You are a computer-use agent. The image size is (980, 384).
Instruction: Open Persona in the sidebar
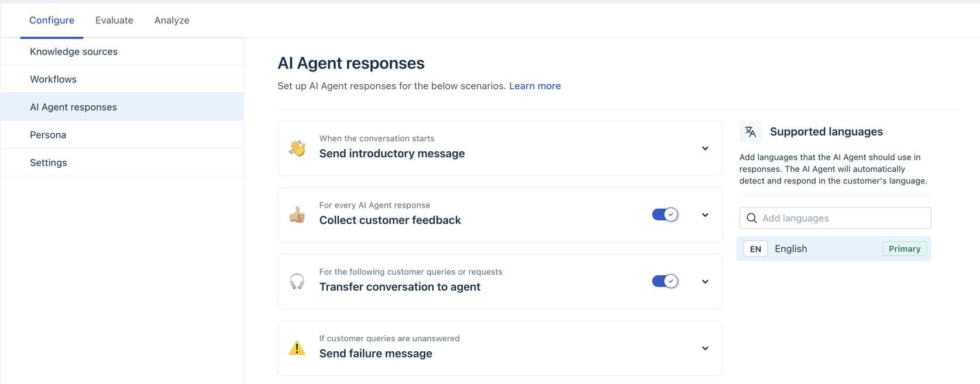click(48, 135)
